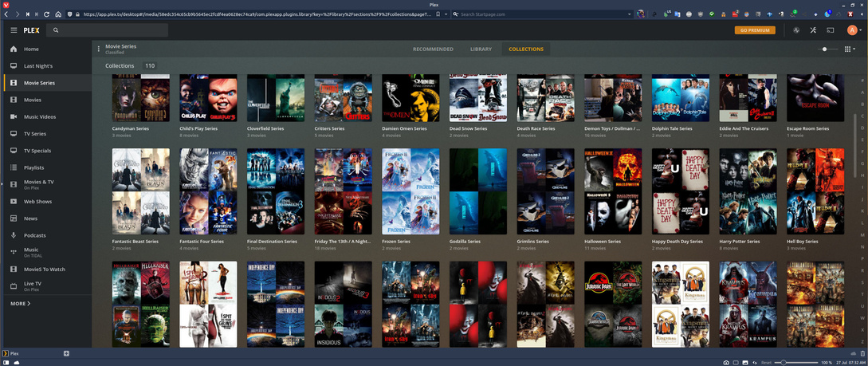The width and height of the screenshot is (868, 366).
Task: Open the Hell Boy Series poster
Action: point(815,191)
